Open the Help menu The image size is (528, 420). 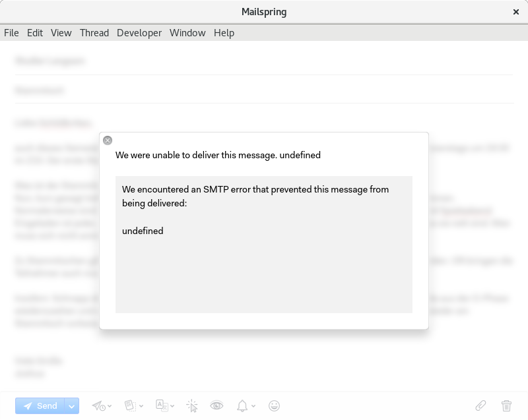click(224, 33)
